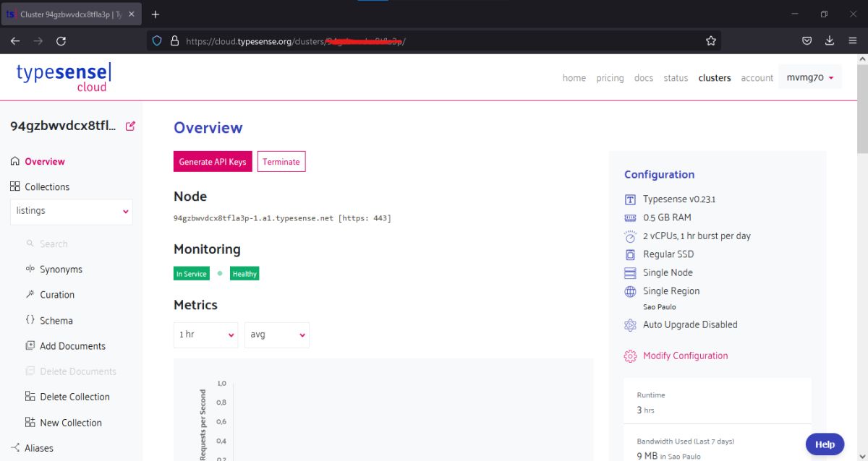Click the site security lock icon
Viewport: 868px width, 461px height.
tap(174, 41)
